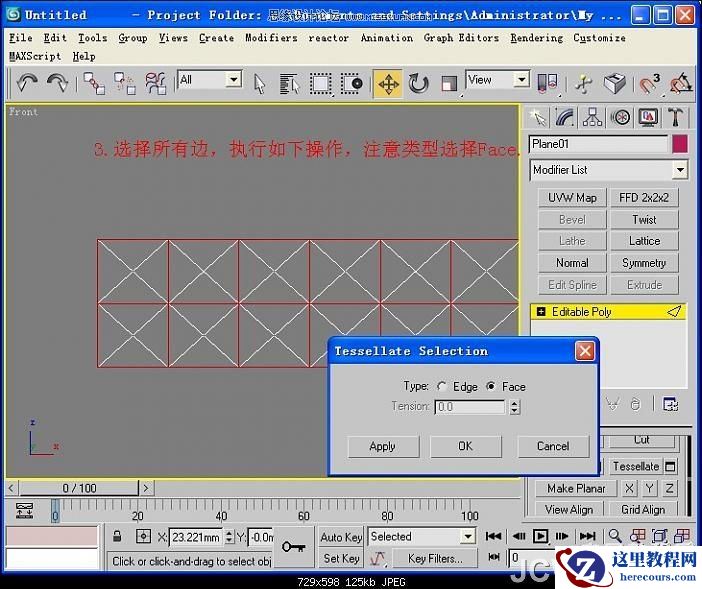Toggle selection lock padlock icon
Screen dimensions: 702x589
[x=117, y=536]
